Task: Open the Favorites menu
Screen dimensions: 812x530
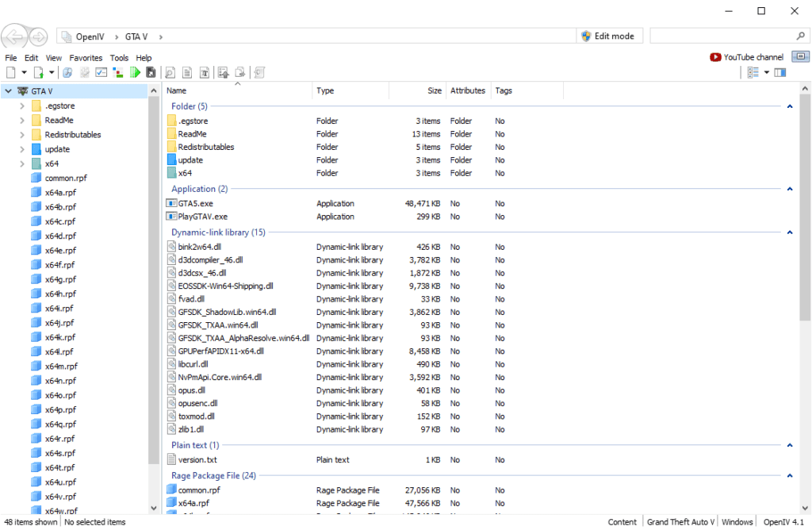Action: click(x=86, y=58)
